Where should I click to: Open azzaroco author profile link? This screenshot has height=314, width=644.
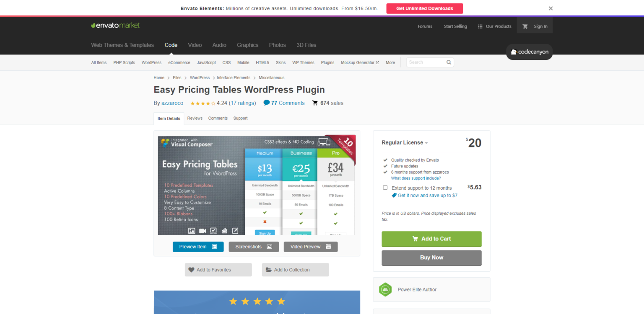pyautogui.click(x=172, y=103)
